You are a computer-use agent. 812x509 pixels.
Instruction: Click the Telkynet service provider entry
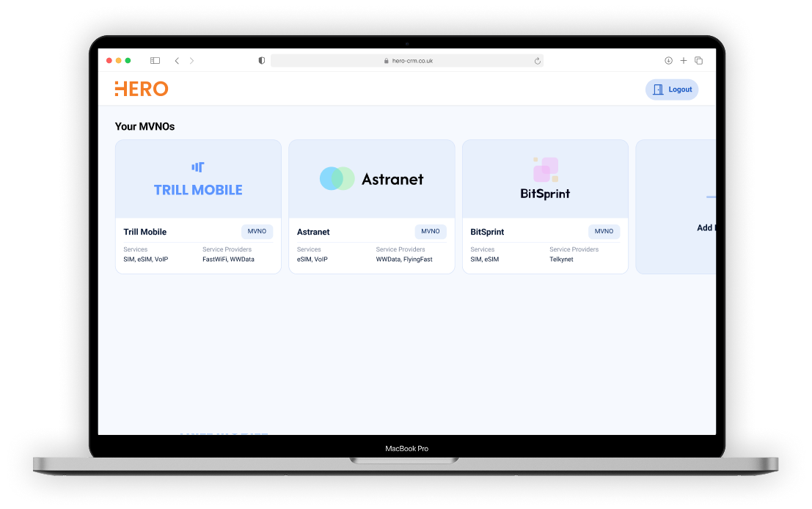coord(561,259)
